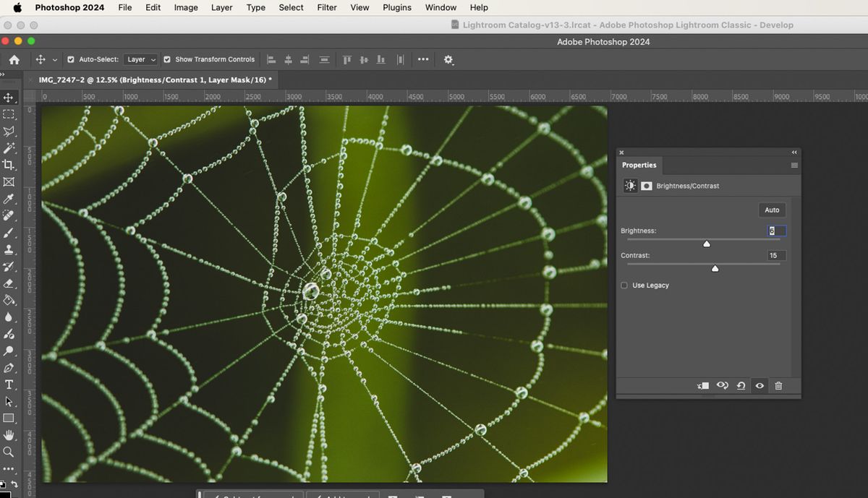Open the Auto-Select target dropdown
This screenshot has height=498, width=868.
[140, 59]
